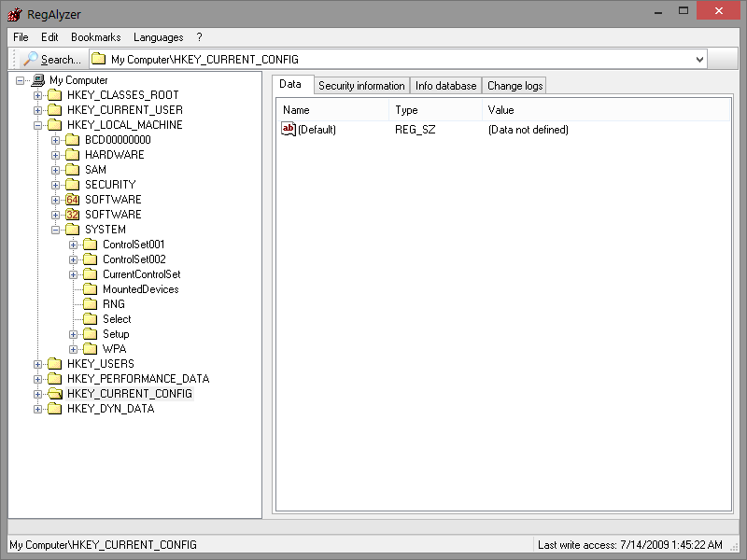Open the Change logs tab

(514, 86)
